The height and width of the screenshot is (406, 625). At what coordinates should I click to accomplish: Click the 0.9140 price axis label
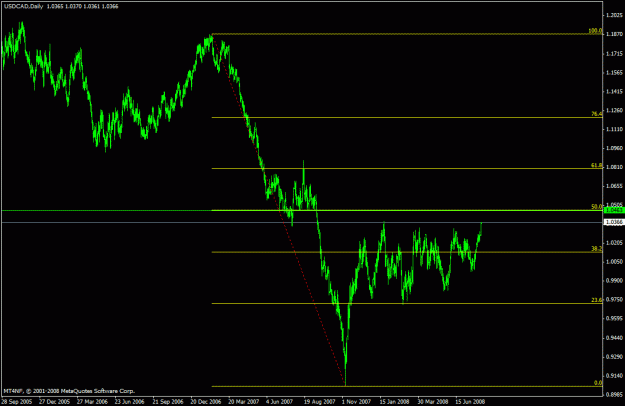pos(614,376)
